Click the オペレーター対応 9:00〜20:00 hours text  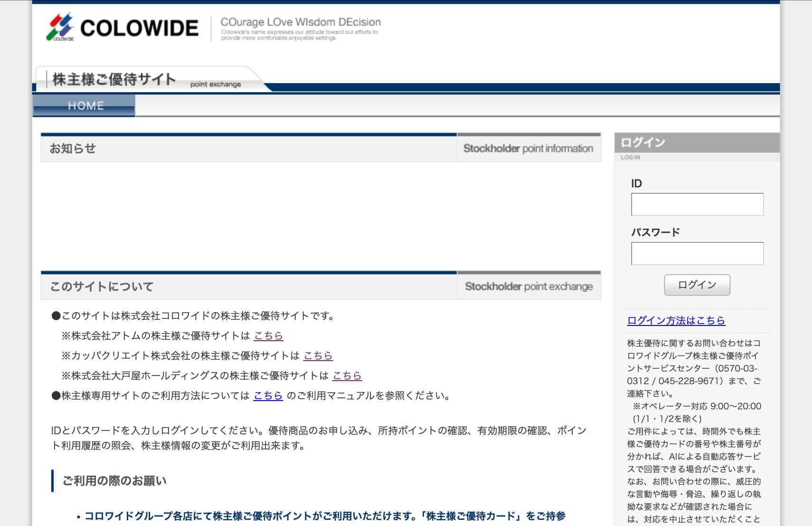697,406
